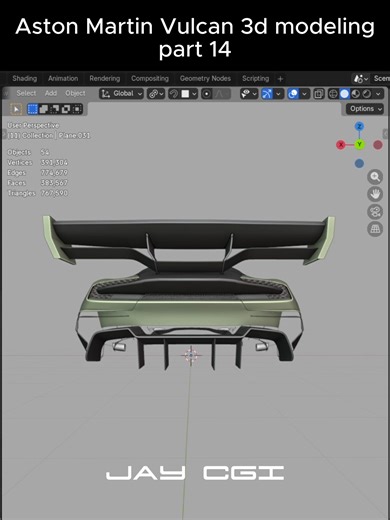Open proportional editing falloff selector
Screen dimensions: 390x520
point(221,94)
